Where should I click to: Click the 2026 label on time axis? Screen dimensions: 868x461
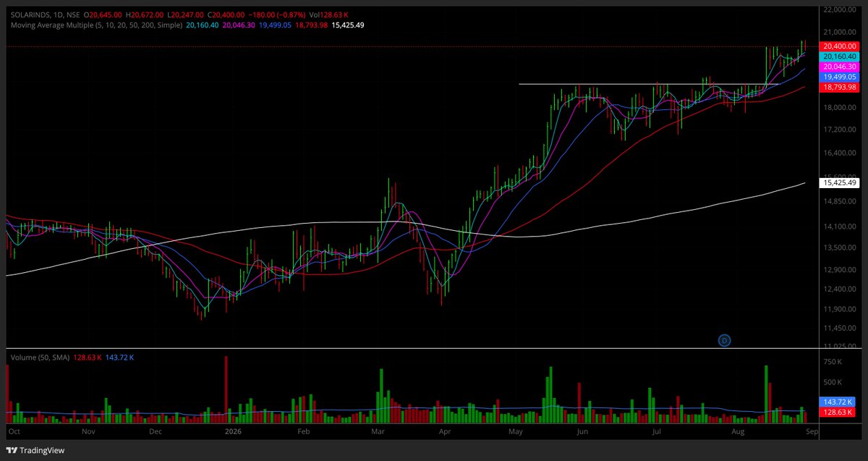coord(233,431)
